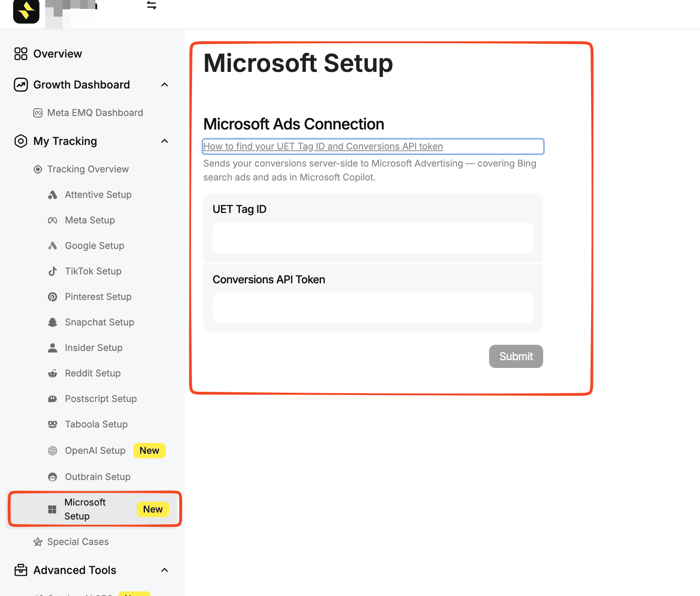Open OpenAI Setup page
The height and width of the screenshot is (596, 700).
(x=95, y=451)
